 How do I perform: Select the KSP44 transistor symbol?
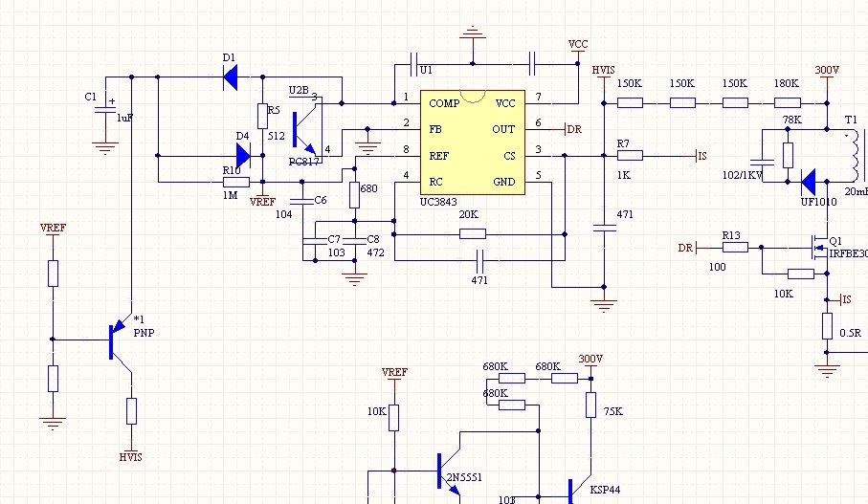[x=570, y=493]
